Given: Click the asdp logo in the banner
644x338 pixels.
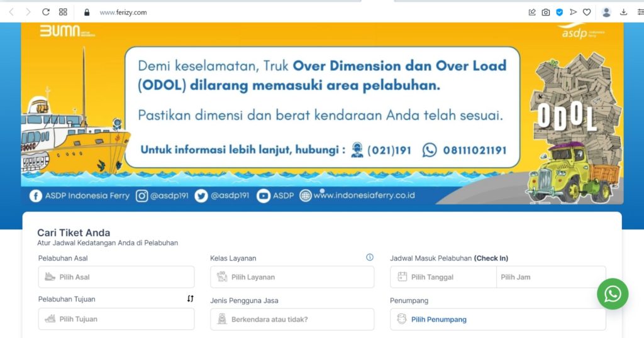Looking at the screenshot, I should click(x=582, y=32).
